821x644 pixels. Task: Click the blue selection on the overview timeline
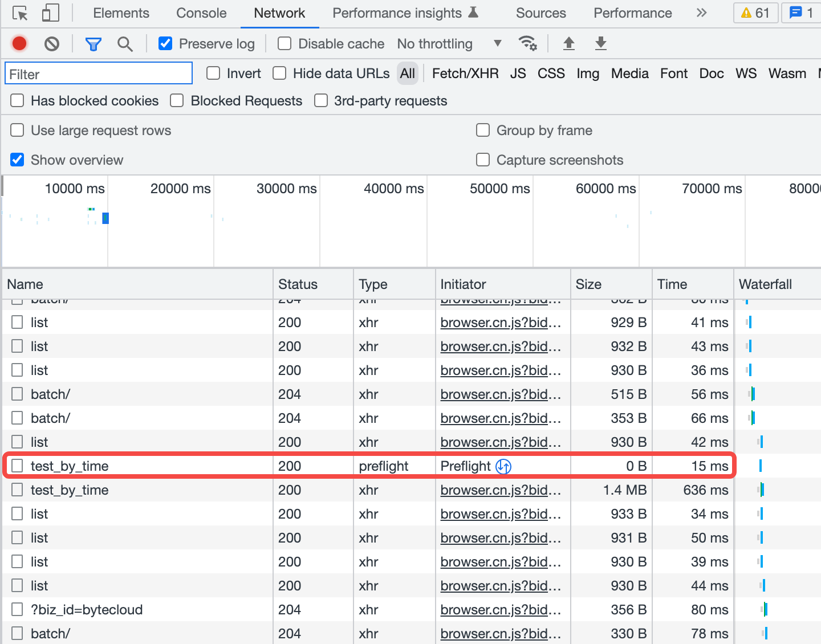(105, 218)
